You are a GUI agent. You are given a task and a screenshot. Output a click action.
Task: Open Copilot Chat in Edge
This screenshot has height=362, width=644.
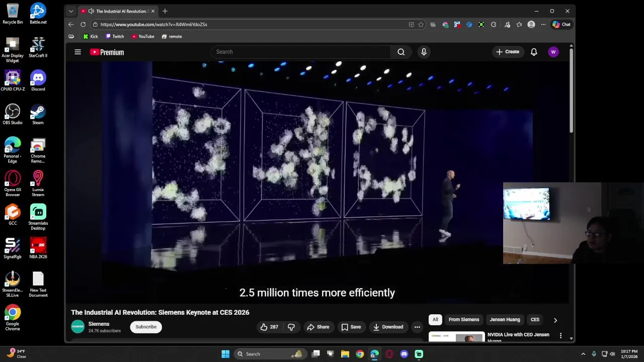561,24
